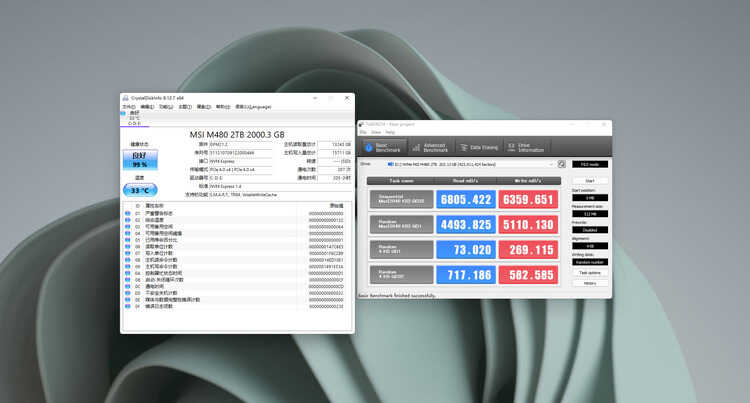
Task: Open the 语言 (Language) menu in CrystalDiskInfo
Action: pos(254,107)
